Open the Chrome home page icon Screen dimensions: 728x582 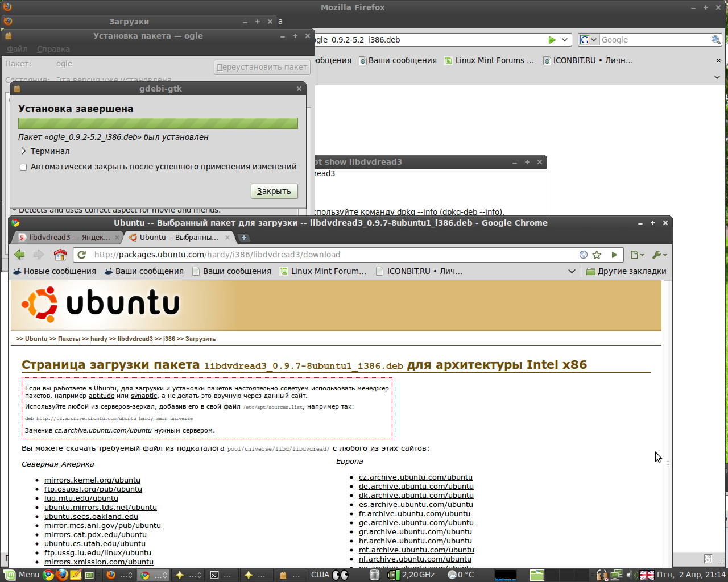[x=60, y=255]
